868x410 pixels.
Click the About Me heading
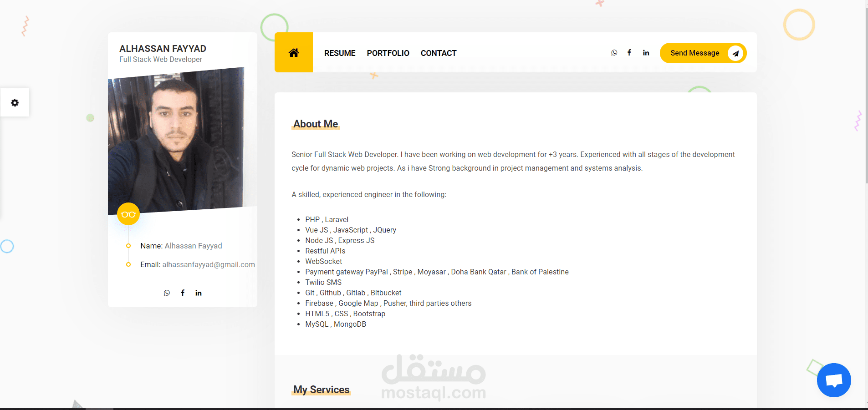click(316, 124)
